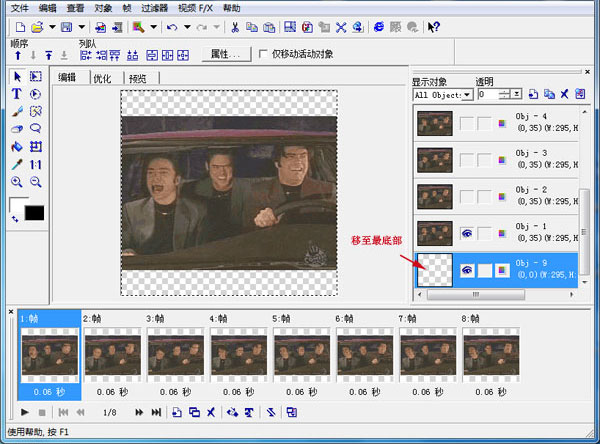Click the Paste clipboard icon
Image resolution: width=600 pixels, height=444 pixels.
pyautogui.click(x=269, y=27)
